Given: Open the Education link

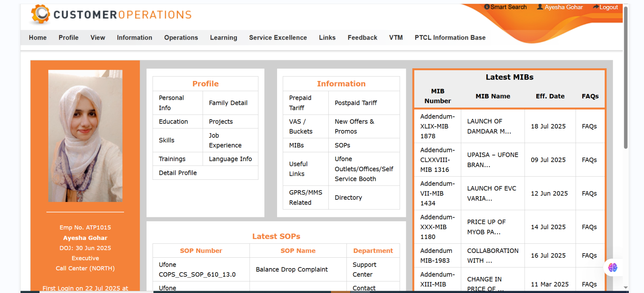Looking at the screenshot, I should coord(173,121).
